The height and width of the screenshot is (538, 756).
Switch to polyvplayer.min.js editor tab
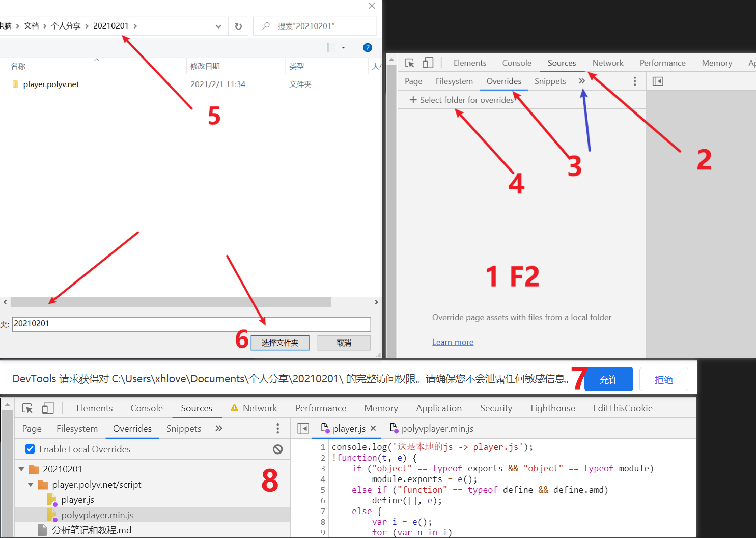pyautogui.click(x=432, y=429)
